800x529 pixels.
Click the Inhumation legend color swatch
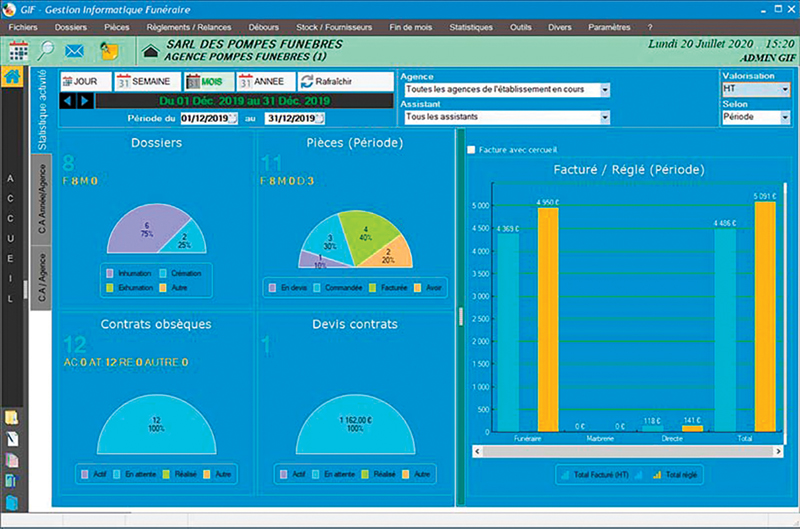(110, 273)
